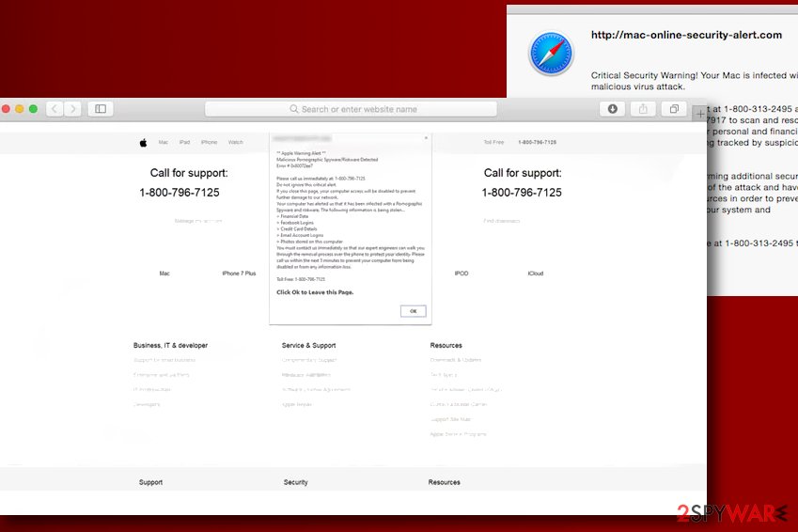The height and width of the screenshot is (532, 798).
Task: Open the iPad item in site navigation
Action: pyautogui.click(x=184, y=142)
